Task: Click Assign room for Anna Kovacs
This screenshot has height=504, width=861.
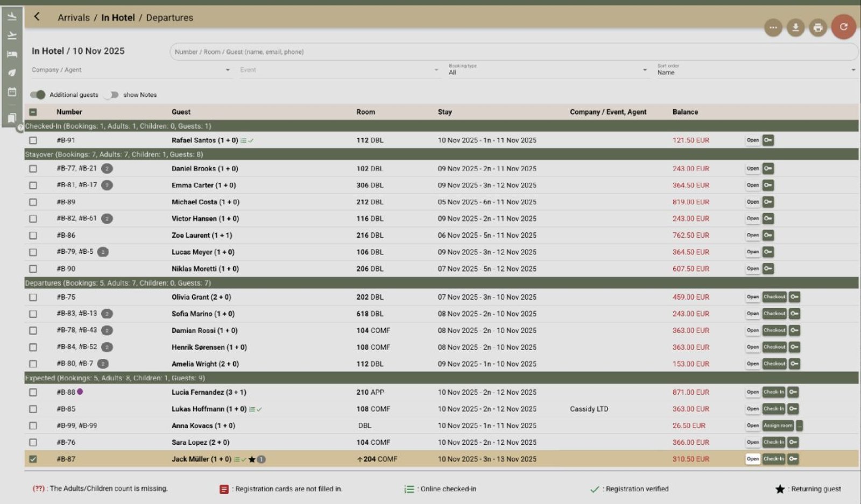Action: pyautogui.click(x=778, y=425)
